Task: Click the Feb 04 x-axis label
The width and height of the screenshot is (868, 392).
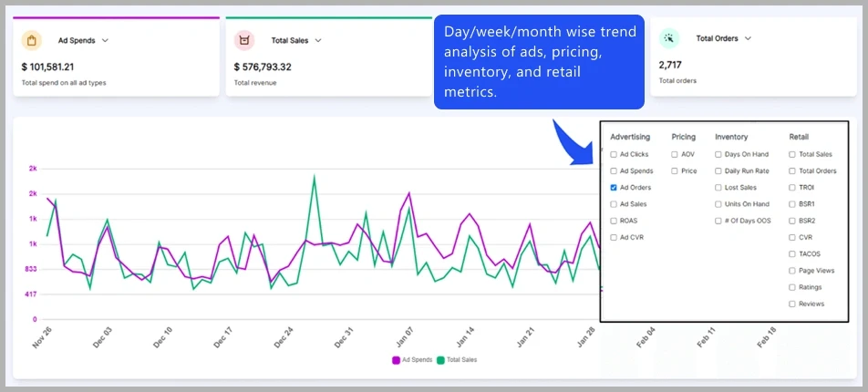Action: [x=646, y=336]
